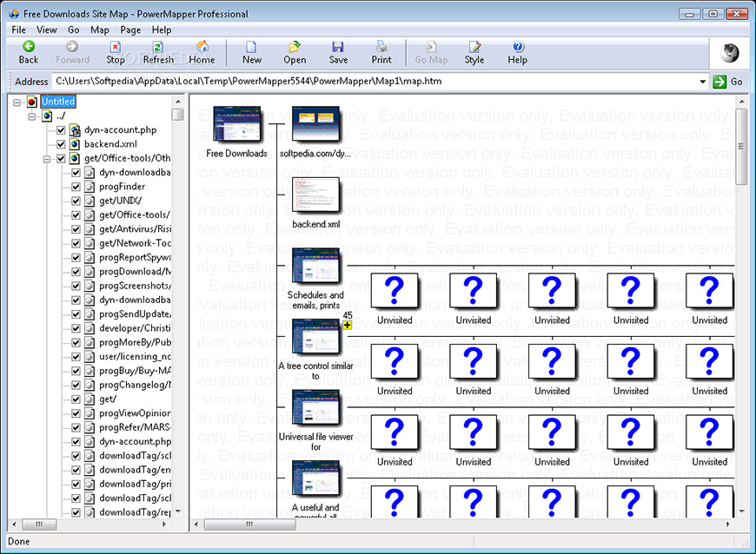Save the map using Save icon
This screenshot has width=756, height=554.
click(338, 48)
